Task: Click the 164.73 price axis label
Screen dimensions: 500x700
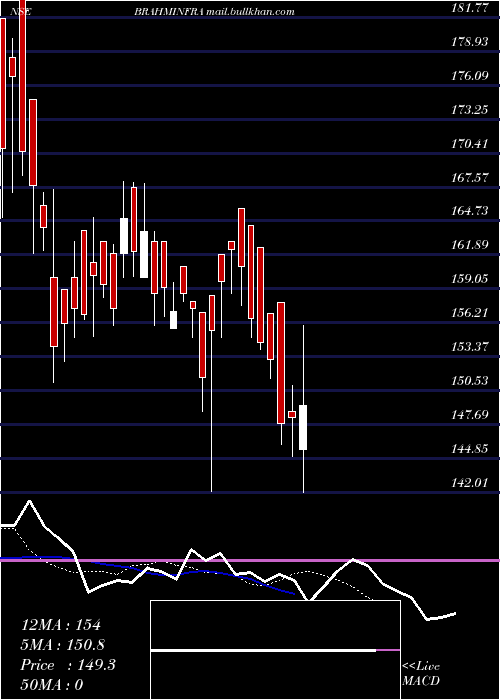Action: coord(469,211)
